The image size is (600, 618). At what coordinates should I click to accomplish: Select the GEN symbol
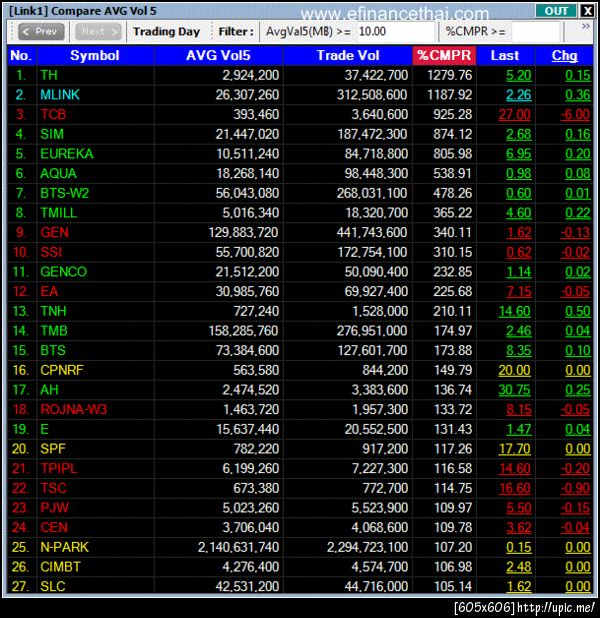[x=54, y=233]
